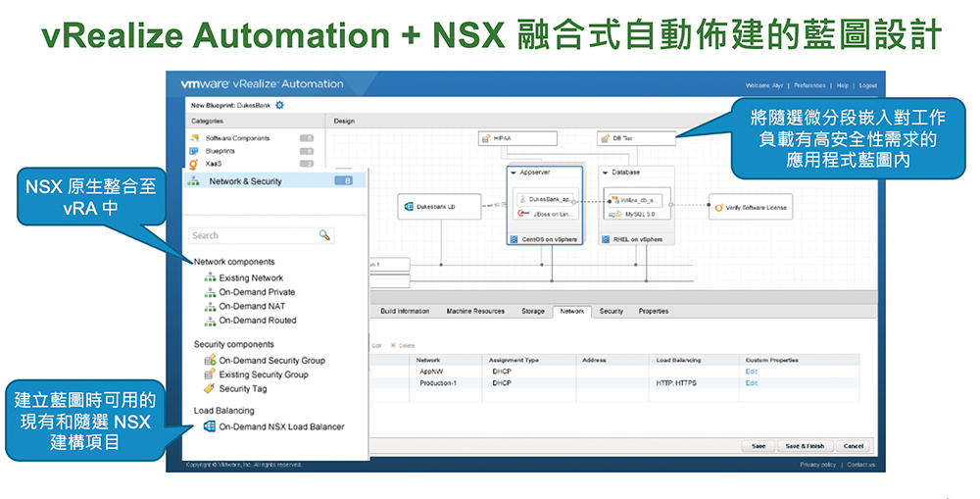Click the Cancel button
This screenshot has width=980, height=499.
click(854, 446)
